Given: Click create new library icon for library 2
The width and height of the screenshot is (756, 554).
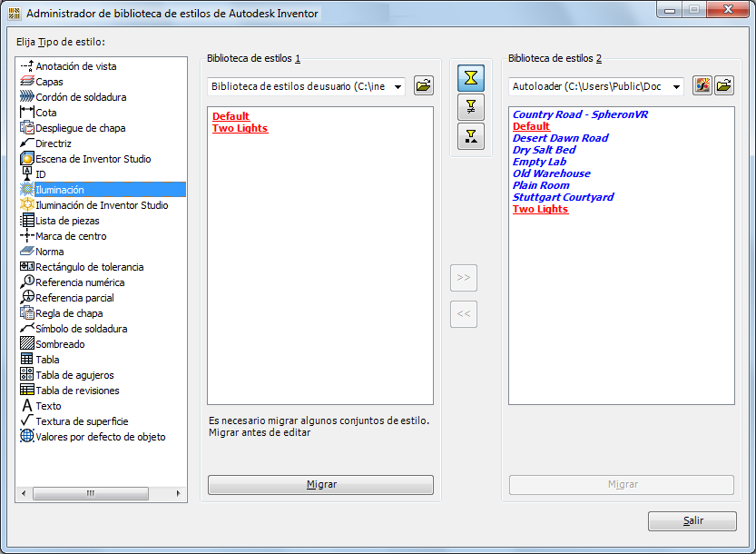Looking at the screenshot, I should pyautogui.click(x=702, y=86).
